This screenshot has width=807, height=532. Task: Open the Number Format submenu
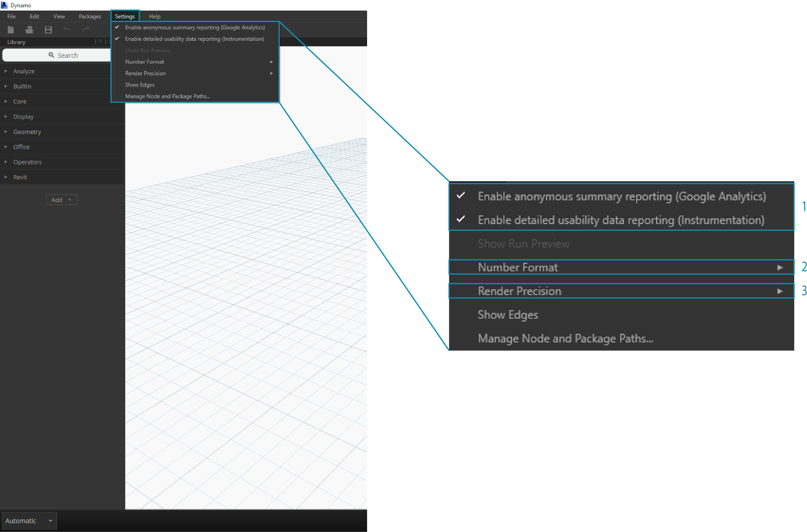[x=195, y=62]
